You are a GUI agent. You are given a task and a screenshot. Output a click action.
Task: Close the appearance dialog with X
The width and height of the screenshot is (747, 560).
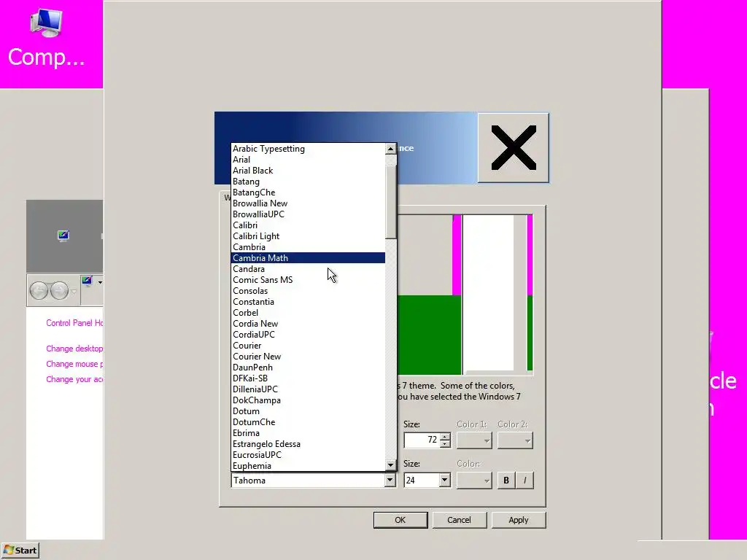513,147
